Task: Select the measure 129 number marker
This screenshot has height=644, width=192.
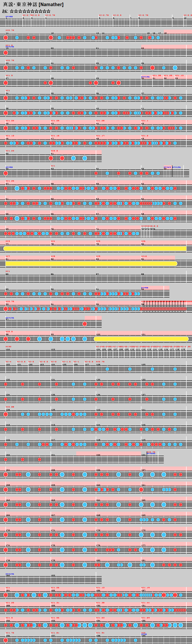Action: [x=143, y=365]
